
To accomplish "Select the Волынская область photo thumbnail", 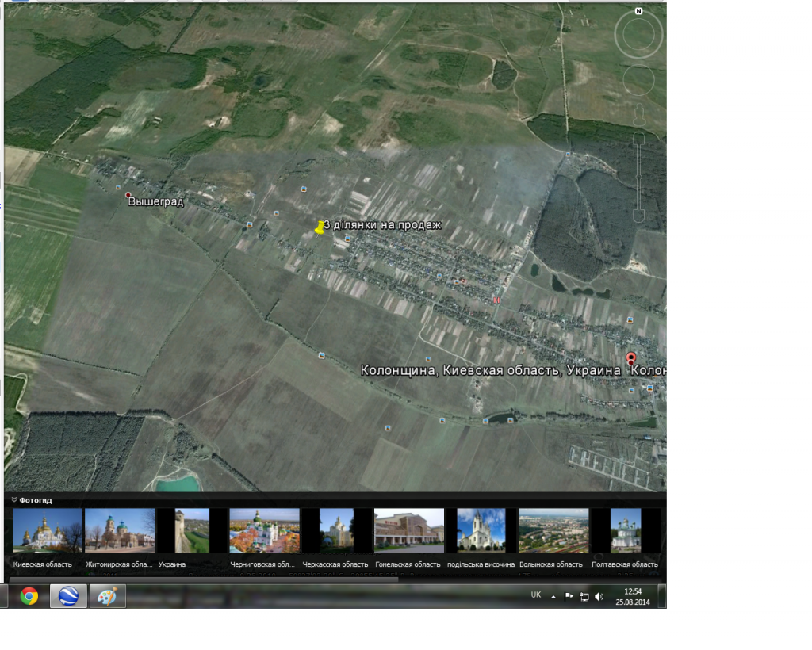I will click(x=553, y=530).
